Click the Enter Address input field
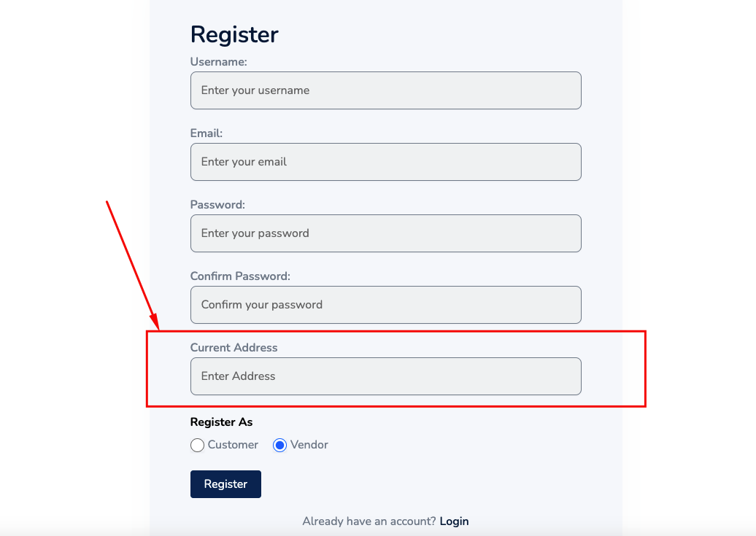The height and width of the screenshot is (536, 756). [x=385, y=376]
